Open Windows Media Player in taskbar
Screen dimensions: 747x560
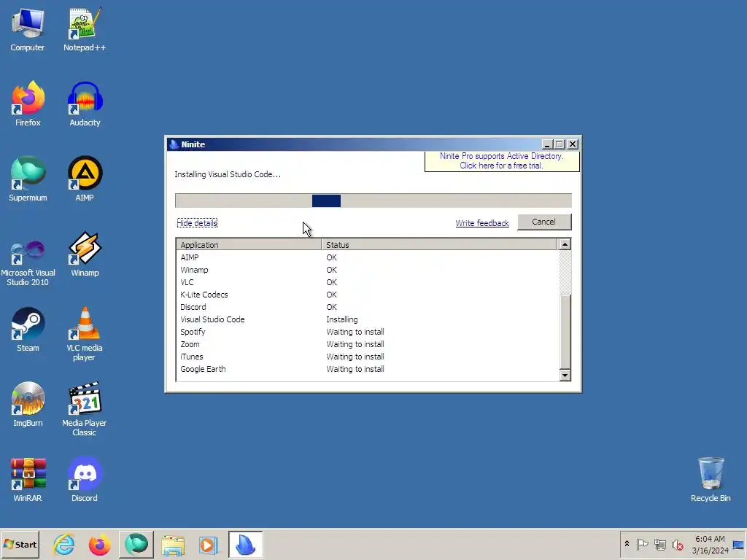click(209, 544)
